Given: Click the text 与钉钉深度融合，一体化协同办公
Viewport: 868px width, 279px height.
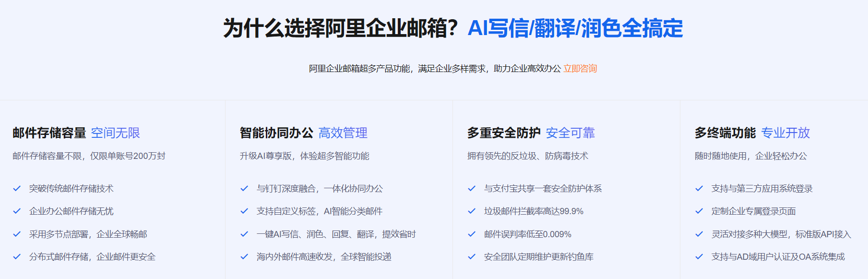Looking at the screenshot, I should (x=320, y=189).
